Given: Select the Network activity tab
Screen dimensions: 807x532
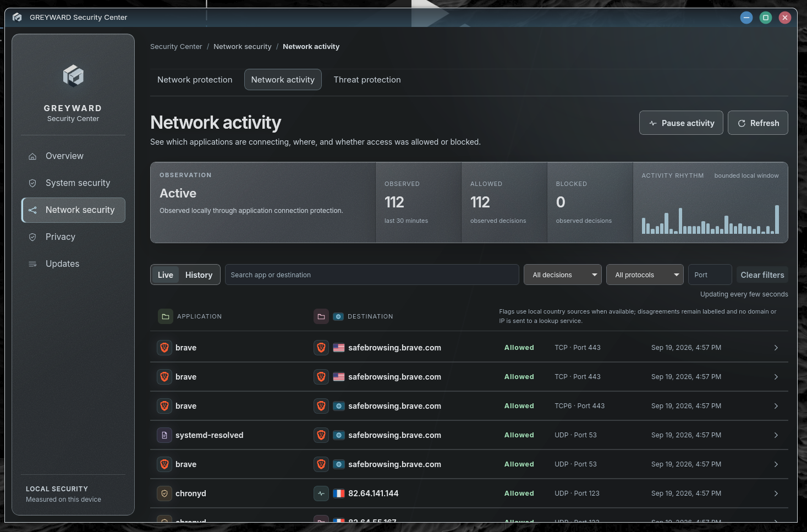Looking at the screenshot, I should 283,80.
